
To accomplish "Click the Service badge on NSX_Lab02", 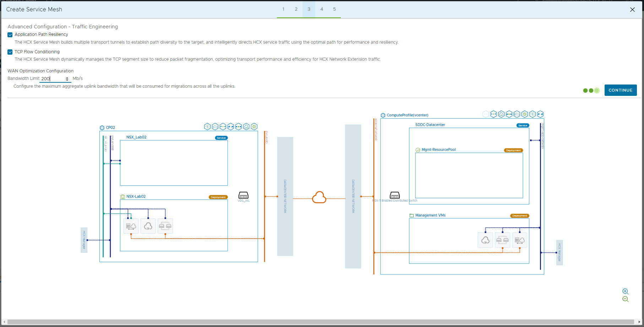I will click(x=221, y=138).
